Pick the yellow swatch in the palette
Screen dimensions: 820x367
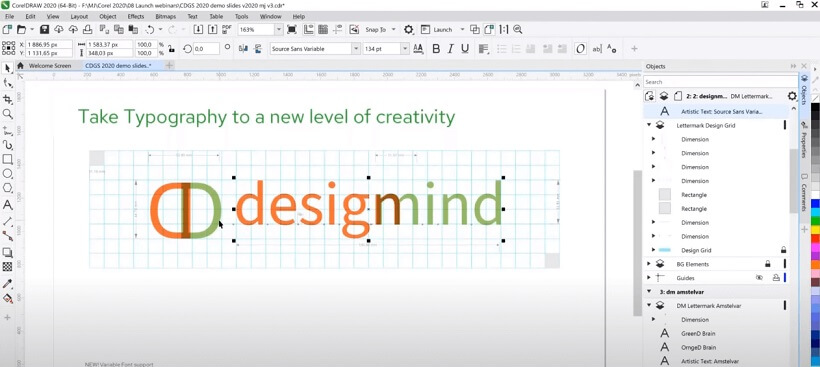point(815,230)
